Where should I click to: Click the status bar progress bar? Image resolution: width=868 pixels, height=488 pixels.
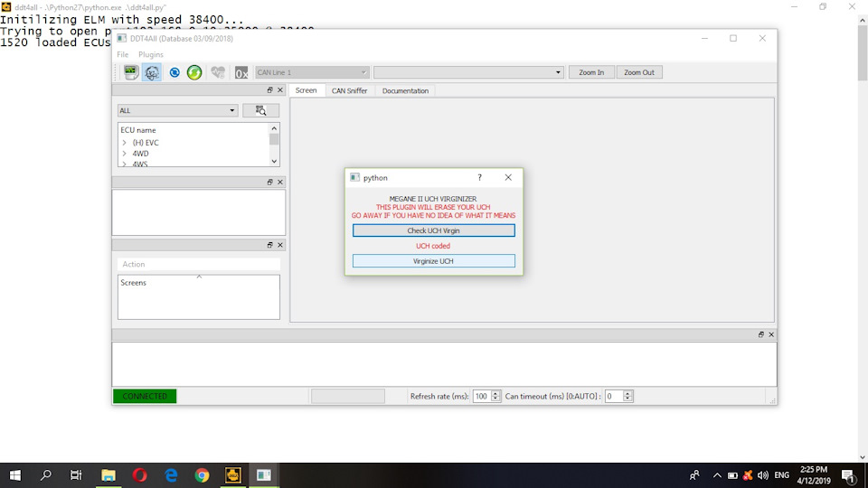pos(347,396)
